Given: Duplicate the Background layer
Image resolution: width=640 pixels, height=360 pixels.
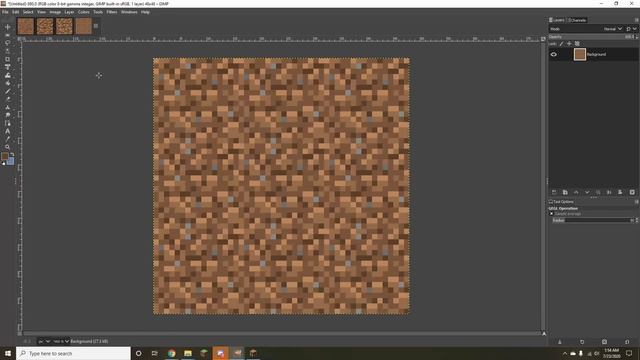Looking at the screenshot, I should 598,192.
